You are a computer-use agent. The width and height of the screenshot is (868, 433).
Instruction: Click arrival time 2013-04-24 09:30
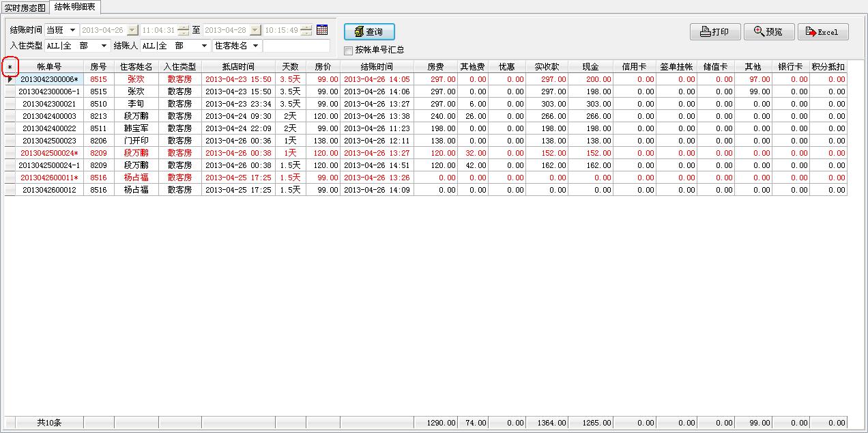[x=238, y=116]
